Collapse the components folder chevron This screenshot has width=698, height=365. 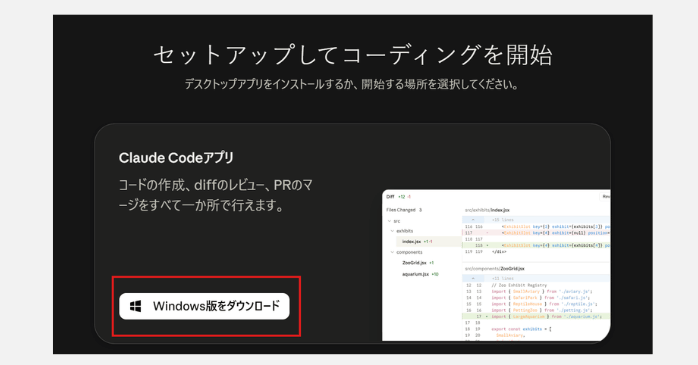pos(392,252)
